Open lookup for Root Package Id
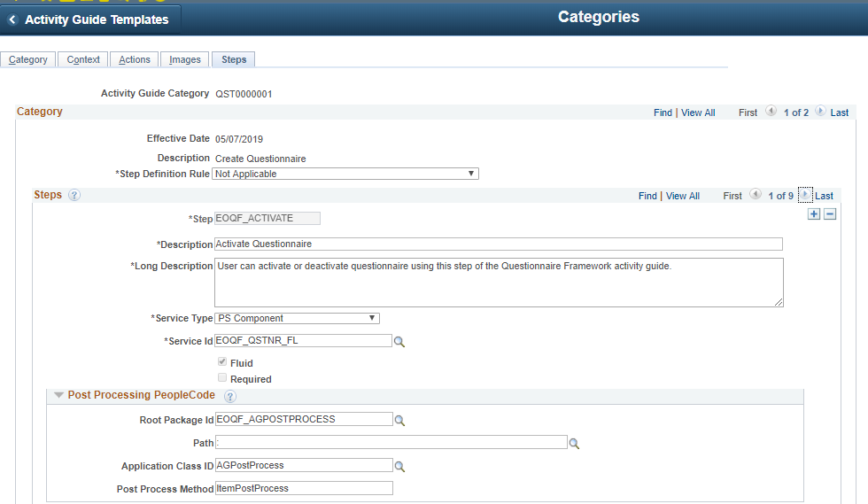The width and height of the screenshot is (868, 504). pos(399,421)
